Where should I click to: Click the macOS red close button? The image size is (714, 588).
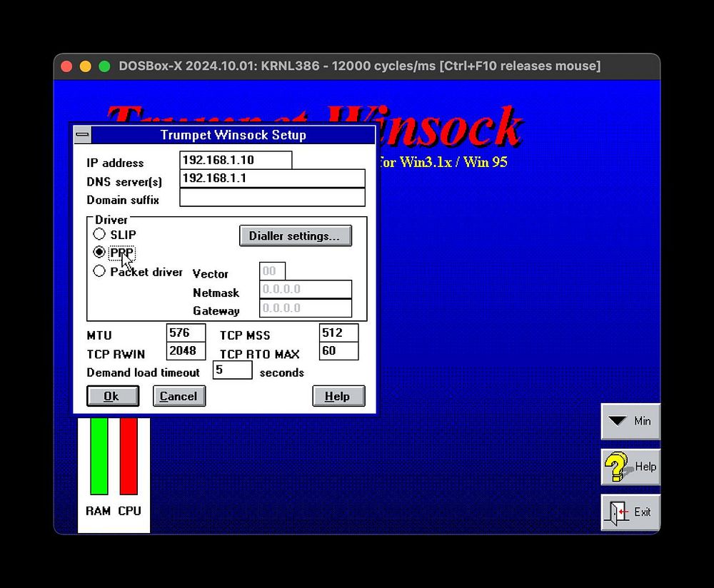(x=66, y=66)
